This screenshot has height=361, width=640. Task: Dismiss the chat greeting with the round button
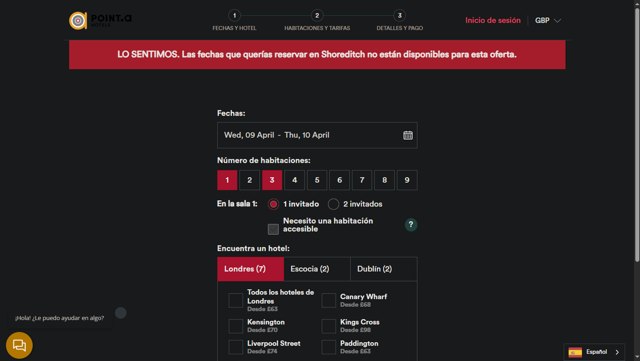pyautogui.click(x=120, y=313)
